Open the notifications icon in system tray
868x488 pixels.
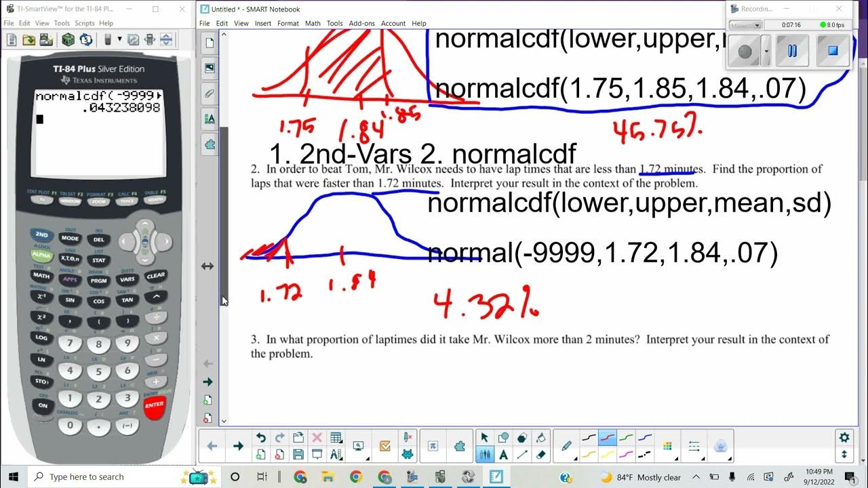(x=852, y=476)
